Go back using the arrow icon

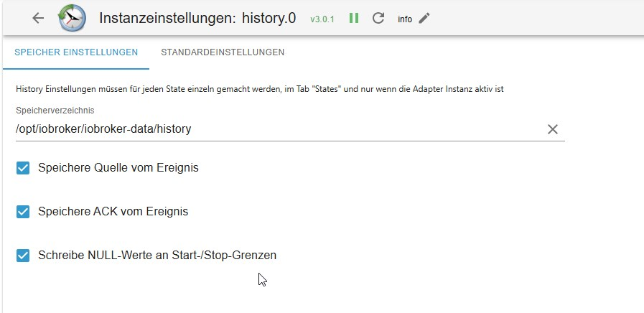coord(39,19)
